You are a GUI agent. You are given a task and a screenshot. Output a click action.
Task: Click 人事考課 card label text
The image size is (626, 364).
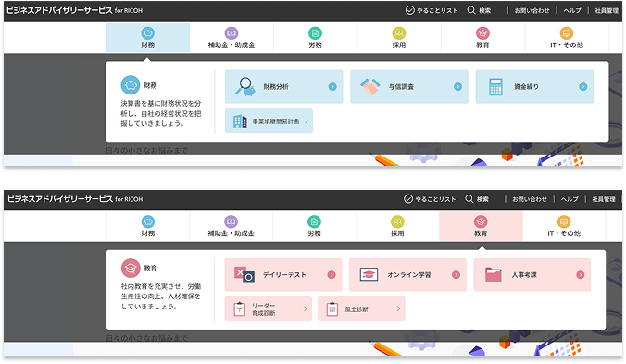524,275
